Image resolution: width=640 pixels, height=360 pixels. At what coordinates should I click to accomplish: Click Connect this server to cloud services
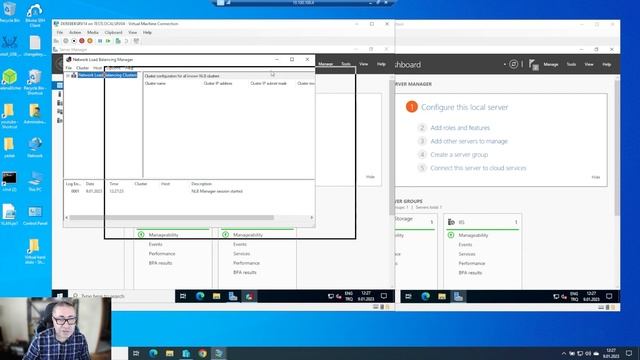(478, 168)
